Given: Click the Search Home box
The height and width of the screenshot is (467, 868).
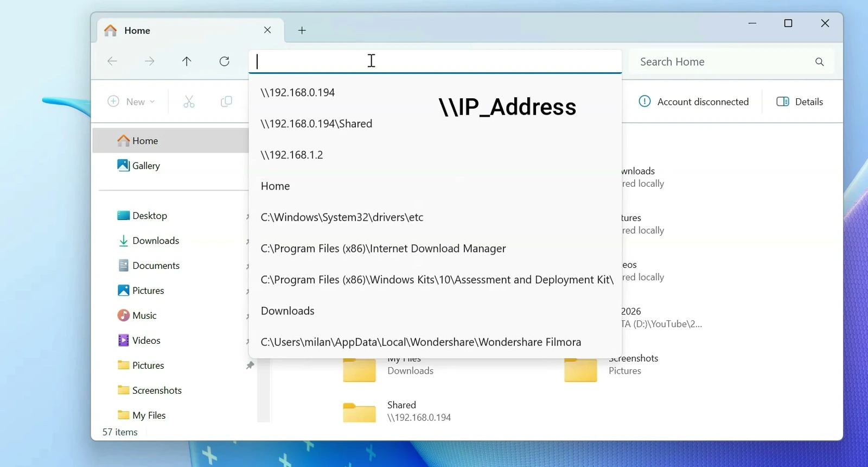Looking at the screenshot, I should [732, 62].
